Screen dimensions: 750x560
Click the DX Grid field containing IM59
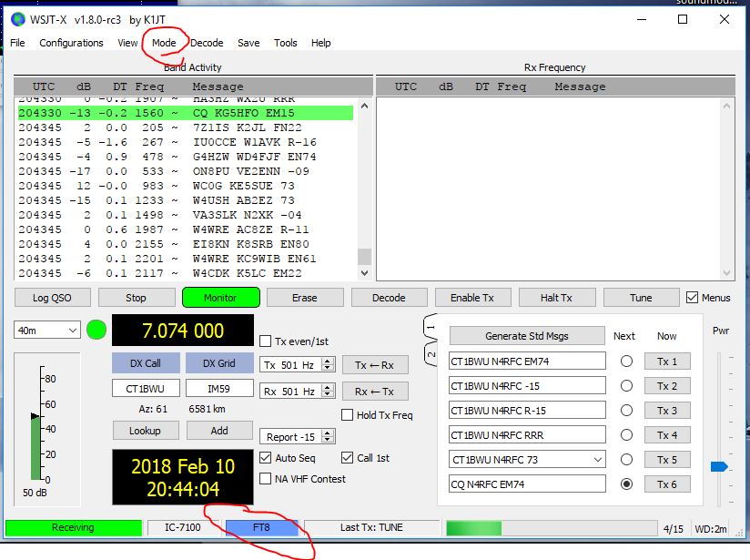point(219,389)
